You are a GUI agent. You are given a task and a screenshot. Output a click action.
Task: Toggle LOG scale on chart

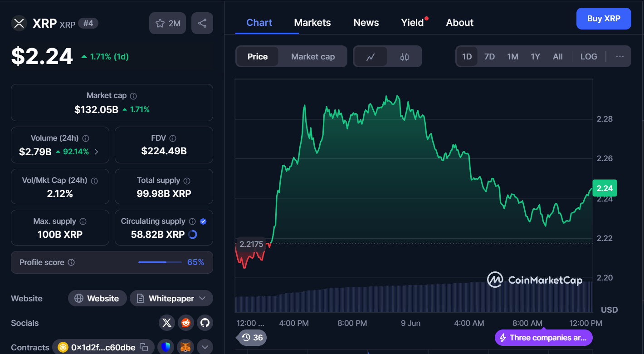coord(589,57)
